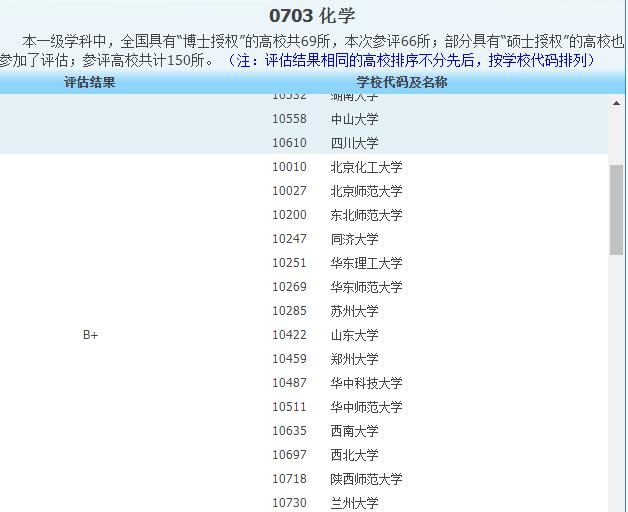Select the row 10422 山东大学
The width and height of the screenshot is (628, 512).
pyautogui.click(x=325, y=335)
